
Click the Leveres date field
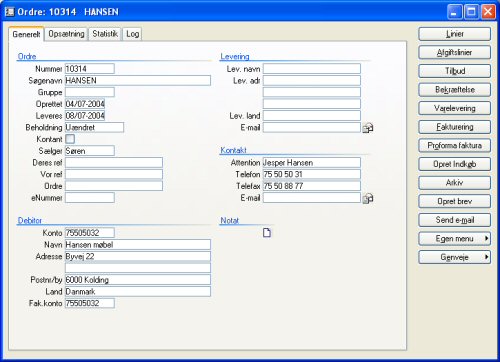[x=85, y=116]
